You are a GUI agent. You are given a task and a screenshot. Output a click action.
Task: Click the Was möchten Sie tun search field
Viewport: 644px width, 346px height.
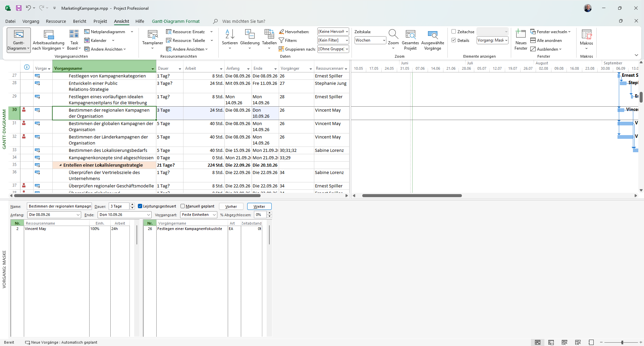click(x=244, y=21)
